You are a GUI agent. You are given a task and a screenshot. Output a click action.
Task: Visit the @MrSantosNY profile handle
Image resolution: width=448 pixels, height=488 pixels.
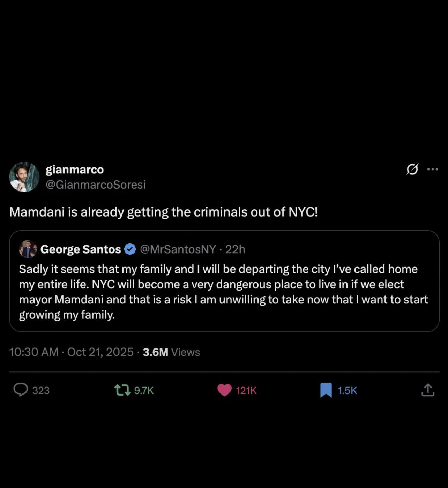click(178, 249)
